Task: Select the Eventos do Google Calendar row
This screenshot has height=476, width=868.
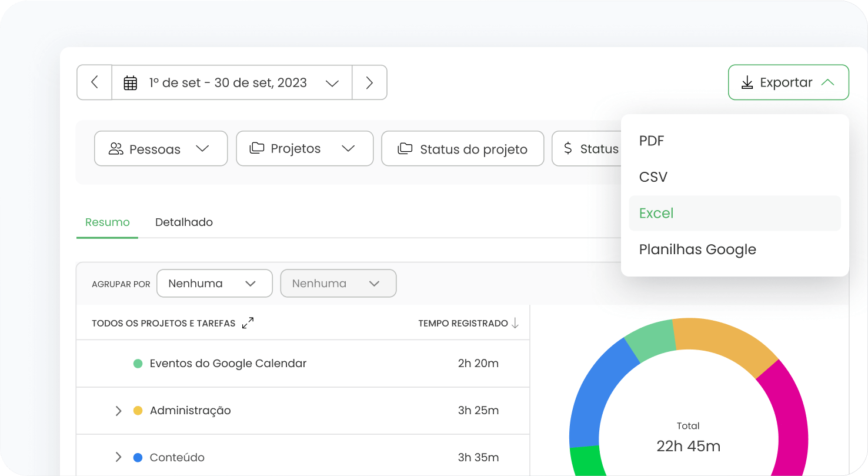Action: 303,364
